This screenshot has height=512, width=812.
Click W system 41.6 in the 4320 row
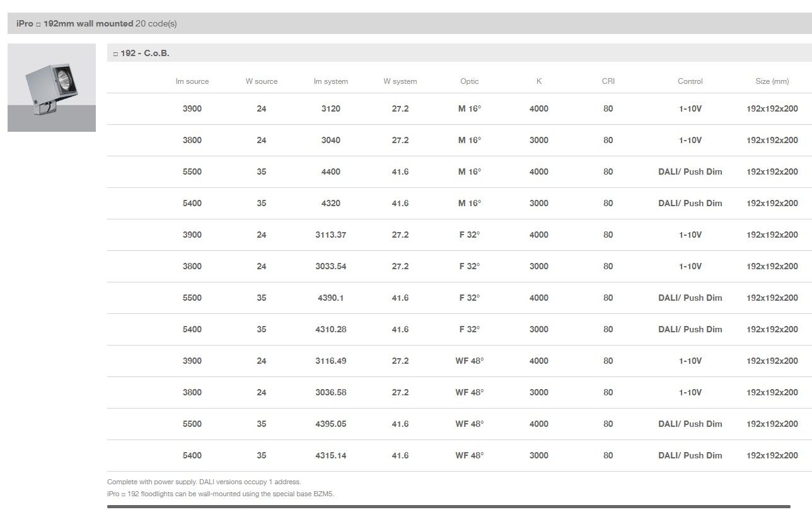click(400, 203)
